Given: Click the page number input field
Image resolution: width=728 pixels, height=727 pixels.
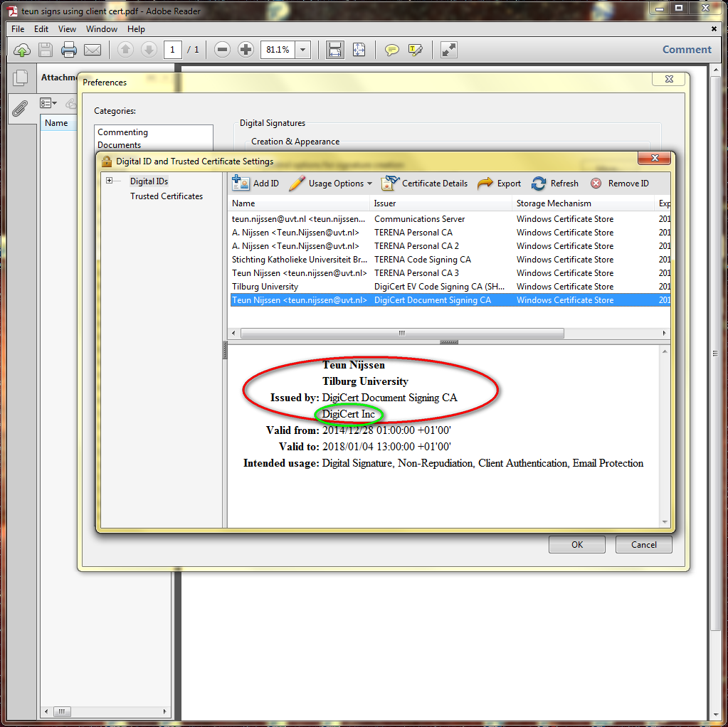Looking at the screenshot, I should pos(172,50).
